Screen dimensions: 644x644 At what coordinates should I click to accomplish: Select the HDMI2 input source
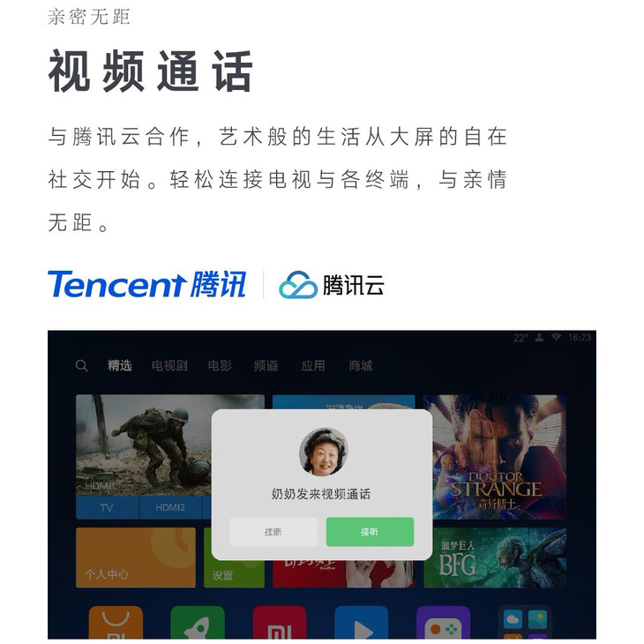170,507
